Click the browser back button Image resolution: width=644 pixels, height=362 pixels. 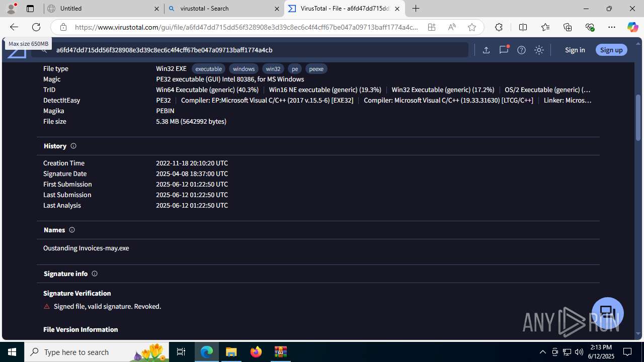[14, 27]
